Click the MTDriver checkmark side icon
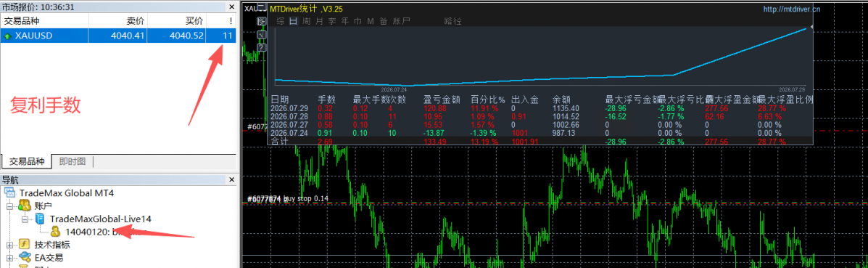The image size is (868, 268). point(261,35)
